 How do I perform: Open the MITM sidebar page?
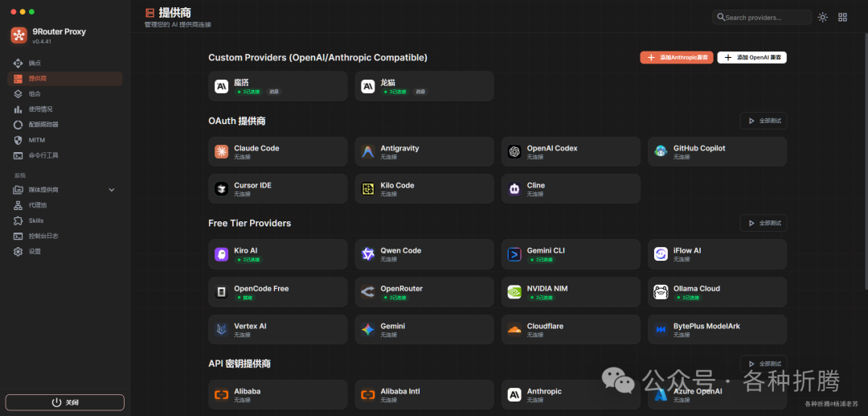tap(65, 140)
